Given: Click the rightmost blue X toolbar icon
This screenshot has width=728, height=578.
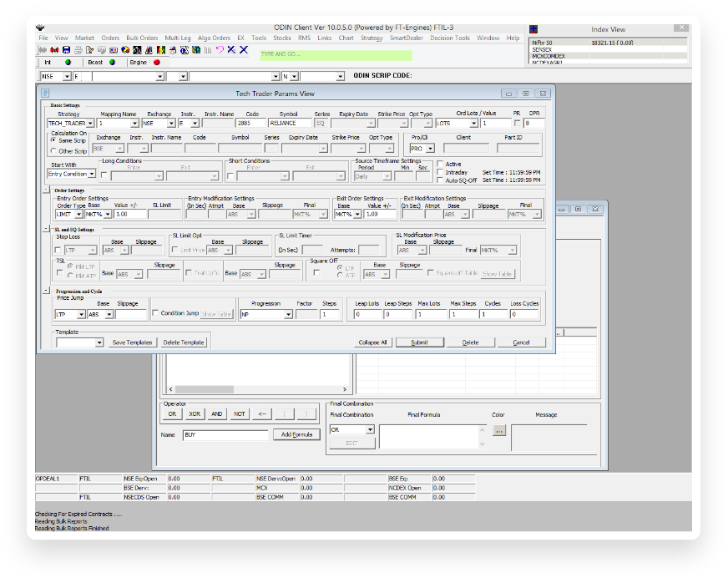Looking at the screenshot, I should pyautogui.click(x=244, y=50).
